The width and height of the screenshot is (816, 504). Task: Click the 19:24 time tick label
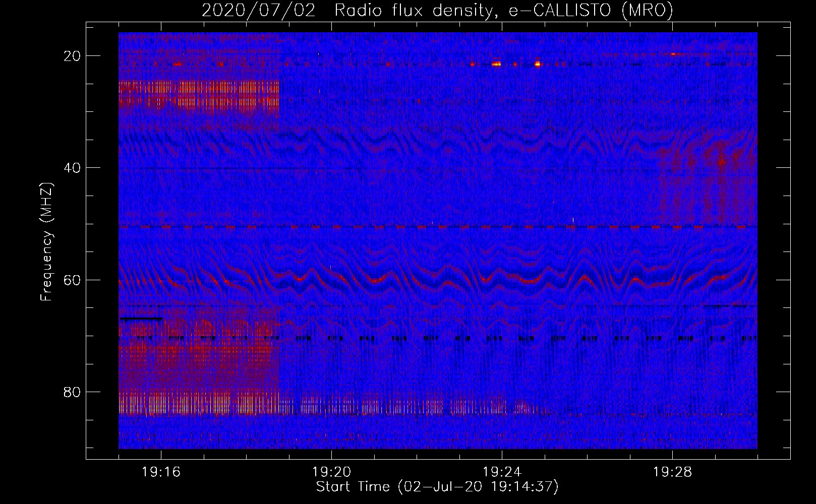tap(502, 472)
